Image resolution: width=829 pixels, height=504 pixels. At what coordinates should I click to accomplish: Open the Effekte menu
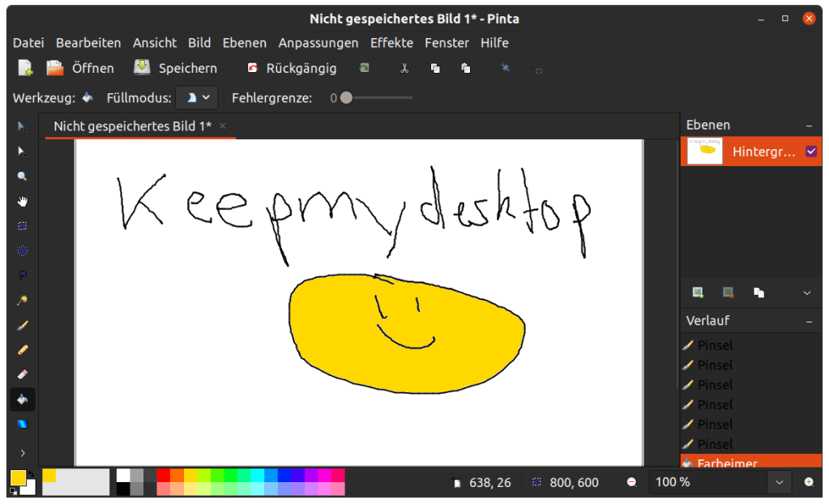tap(391, 43)
